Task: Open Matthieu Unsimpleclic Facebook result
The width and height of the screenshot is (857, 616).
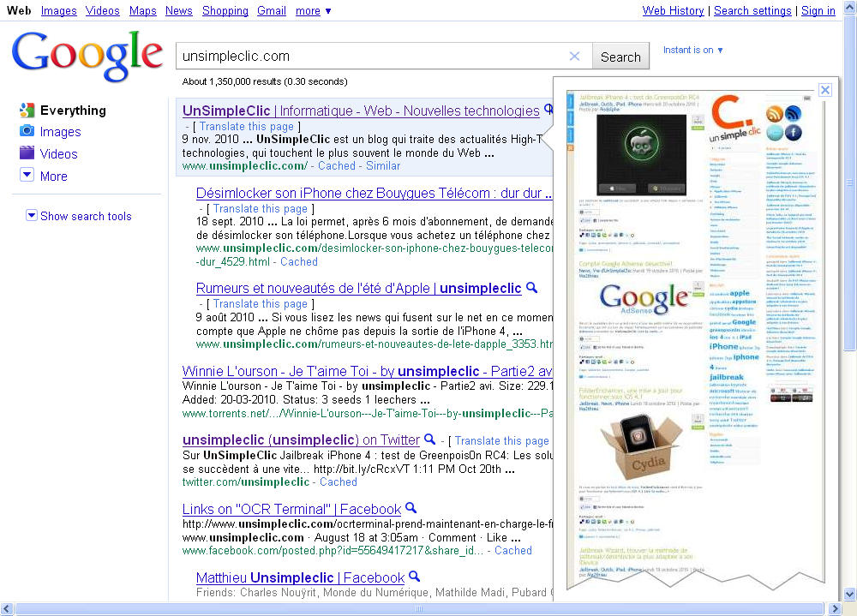Action: click(301, 577)
